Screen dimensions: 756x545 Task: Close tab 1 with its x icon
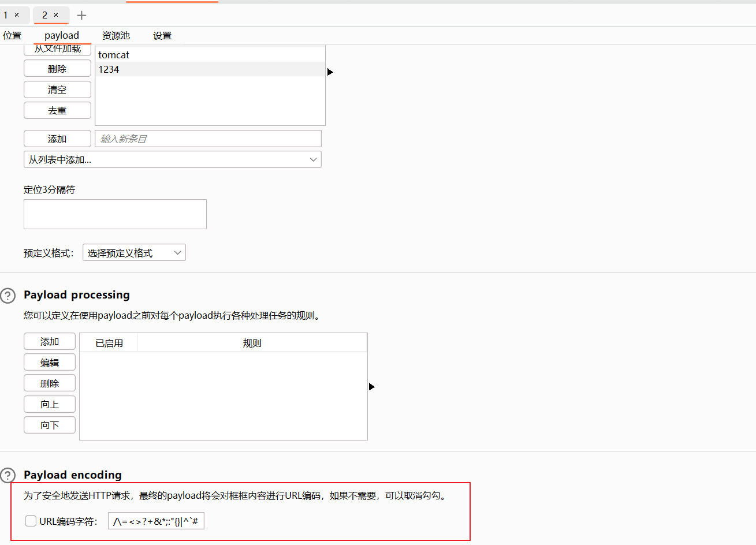pyautogui.click(x=17, y=15)
